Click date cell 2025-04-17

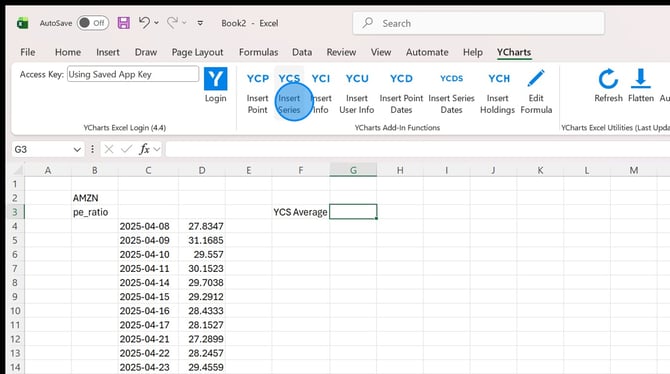tap(148, 325)
